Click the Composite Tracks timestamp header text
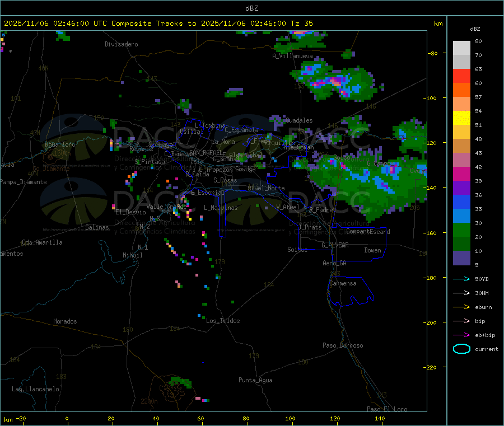The height and width of the screenshot is (426, 504). click(x=158, y=24)
